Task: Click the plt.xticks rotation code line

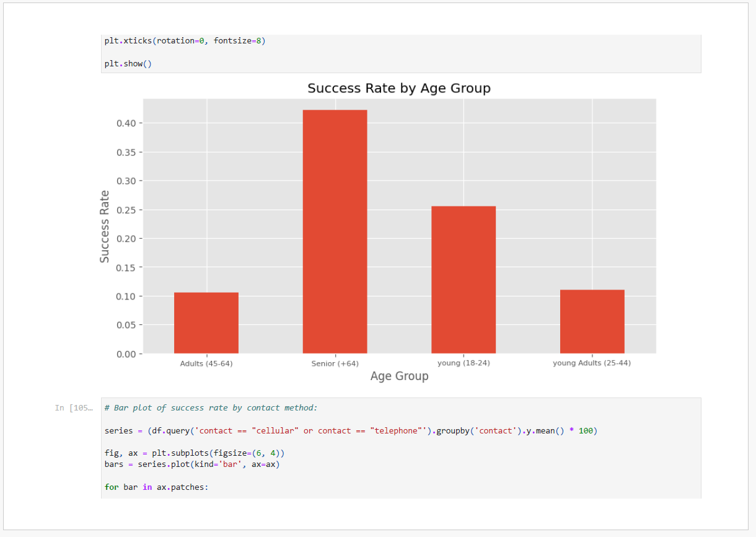Action: pos(185,41)
